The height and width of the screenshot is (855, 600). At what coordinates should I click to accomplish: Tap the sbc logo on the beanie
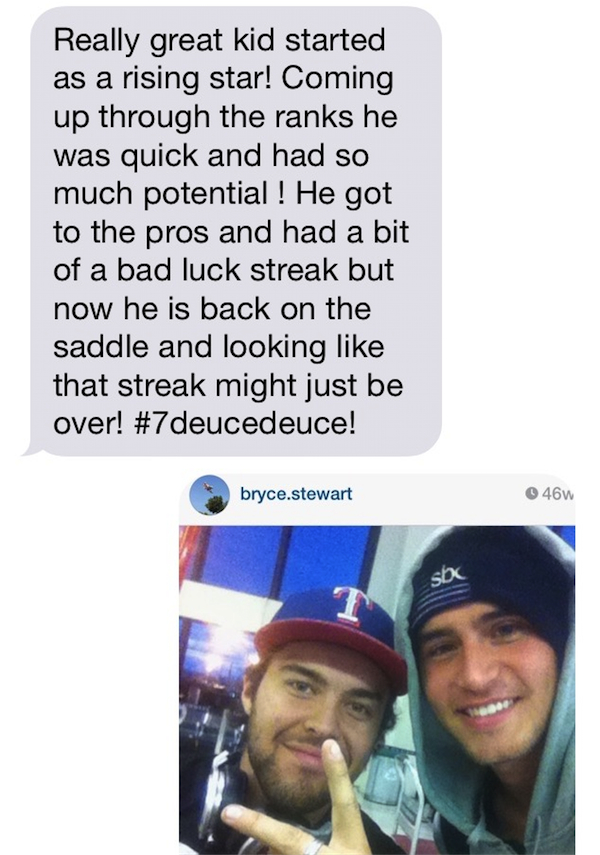[445, 576]
